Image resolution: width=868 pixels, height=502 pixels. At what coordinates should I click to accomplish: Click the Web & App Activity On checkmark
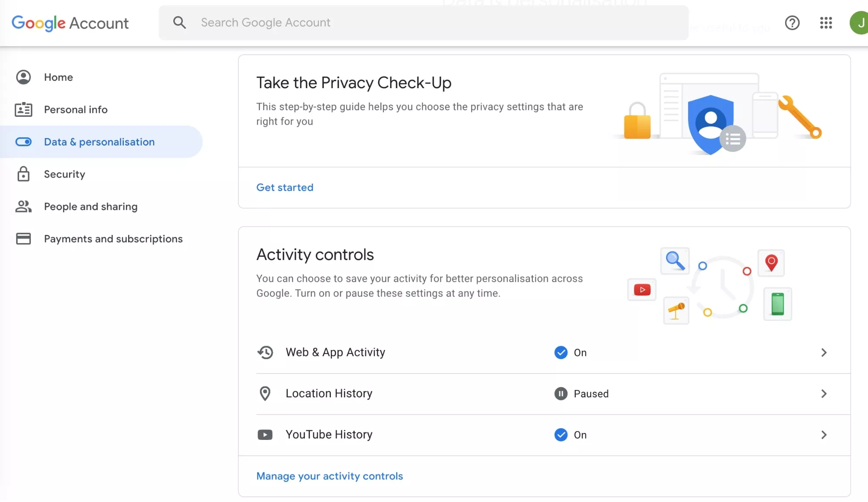561,352
